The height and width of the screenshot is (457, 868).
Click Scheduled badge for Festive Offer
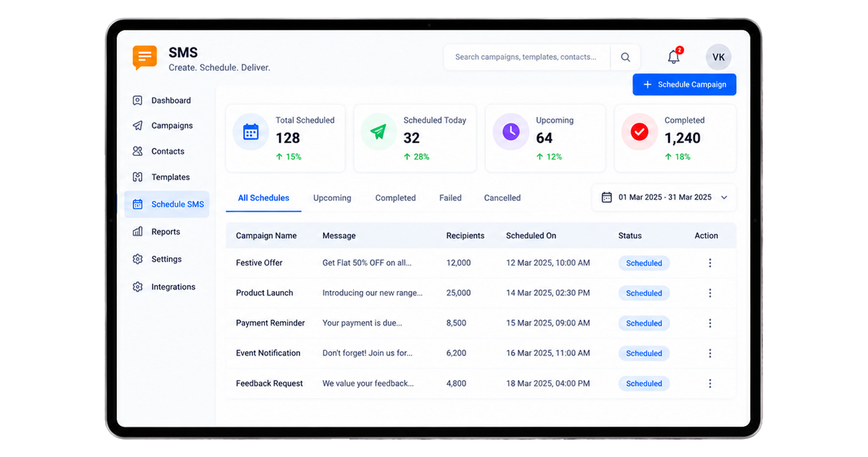[644, 263]
